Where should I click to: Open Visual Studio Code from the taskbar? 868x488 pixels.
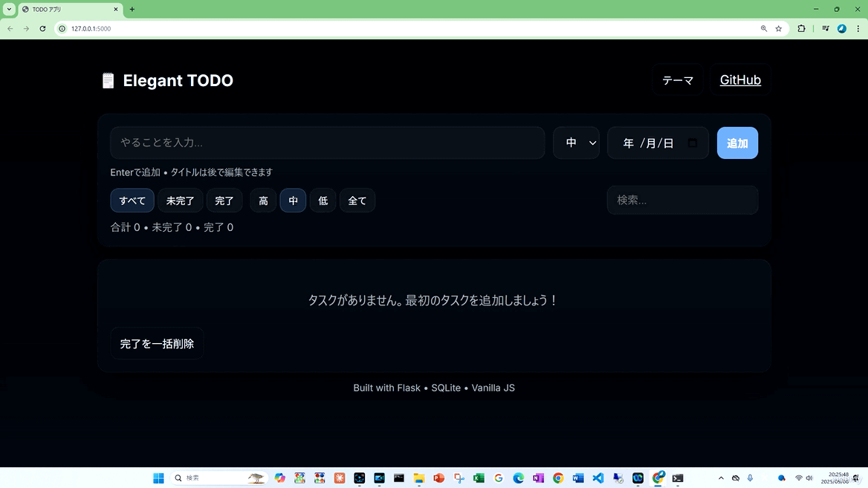[x=598, y=478]
